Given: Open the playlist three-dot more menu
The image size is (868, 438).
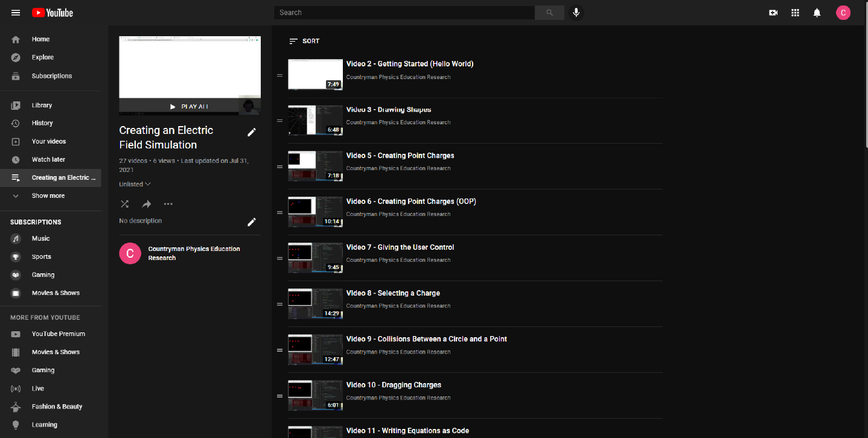Looking at the screenshot, I should tap(168, 204).
